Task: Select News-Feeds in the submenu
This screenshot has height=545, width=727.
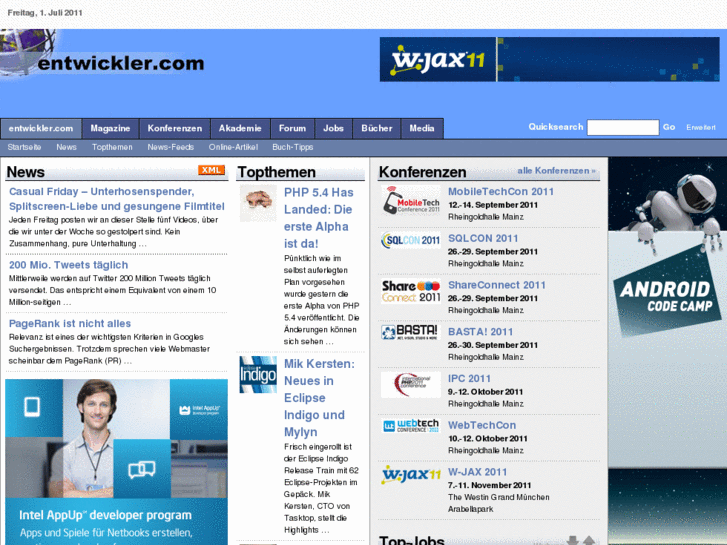Action: click(x=171, y=147)
